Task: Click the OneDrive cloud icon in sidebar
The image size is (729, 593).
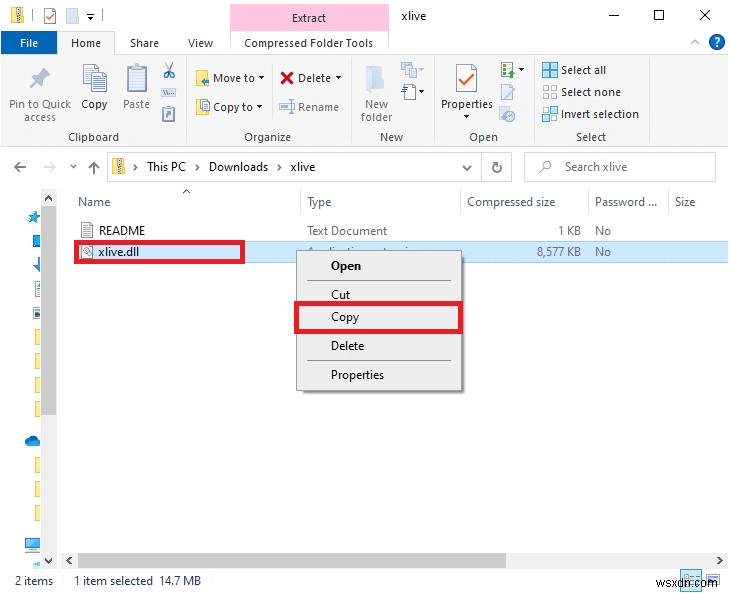Action: pyautogui.click(x=32, y=441)
